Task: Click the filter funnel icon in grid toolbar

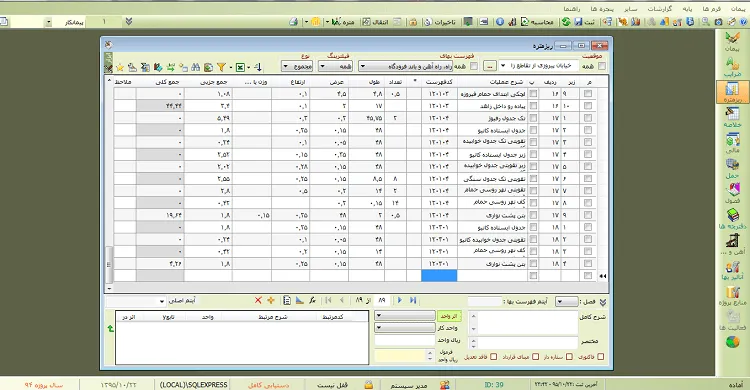Action: pyautogui.click(x=221, y=67)
